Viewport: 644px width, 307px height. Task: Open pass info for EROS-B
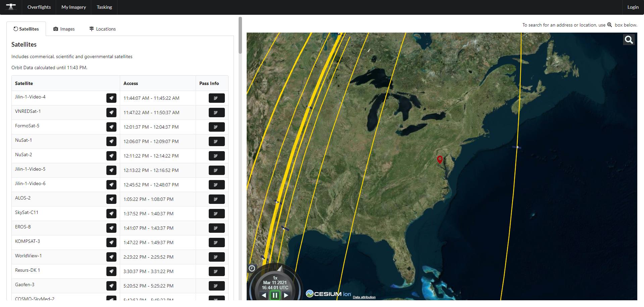[x=216, y=228]
